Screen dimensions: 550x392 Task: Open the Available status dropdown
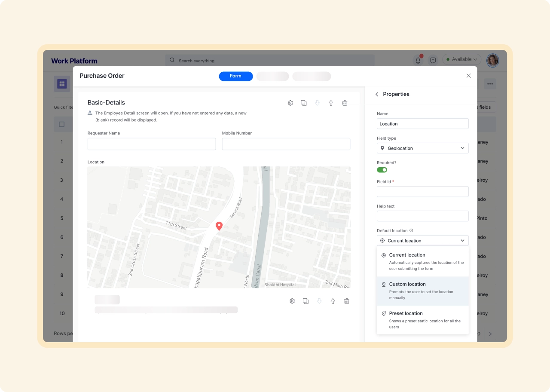461,59
